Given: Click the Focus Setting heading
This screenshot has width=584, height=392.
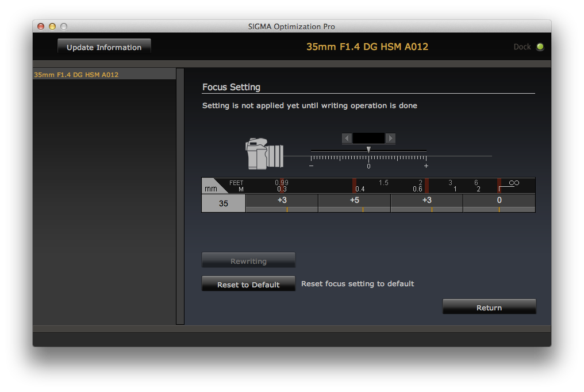Looking at the screenshot, I should pyautogui.click(x=231, y=87).
